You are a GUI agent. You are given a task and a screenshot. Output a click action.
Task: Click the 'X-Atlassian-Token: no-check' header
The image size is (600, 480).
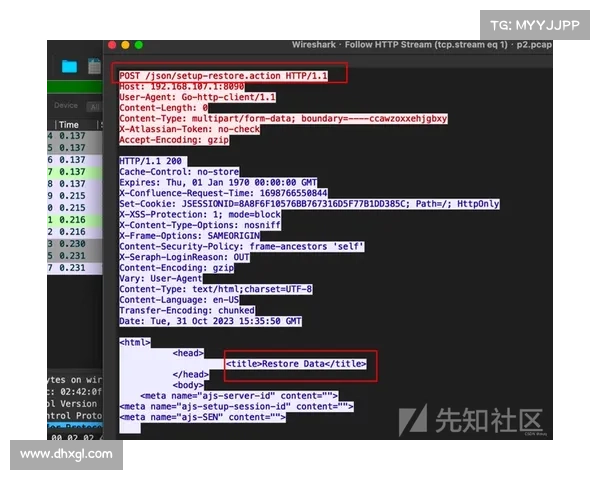click(x=190, y=129)
